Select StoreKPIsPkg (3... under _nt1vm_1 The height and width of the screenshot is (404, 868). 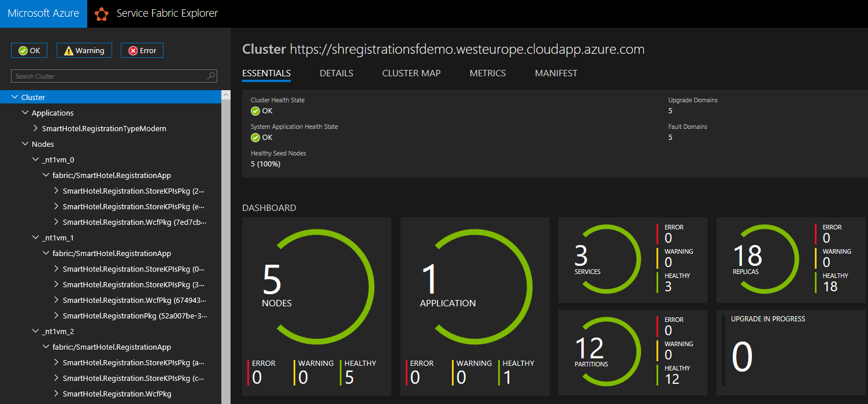(x=133, y=284)
